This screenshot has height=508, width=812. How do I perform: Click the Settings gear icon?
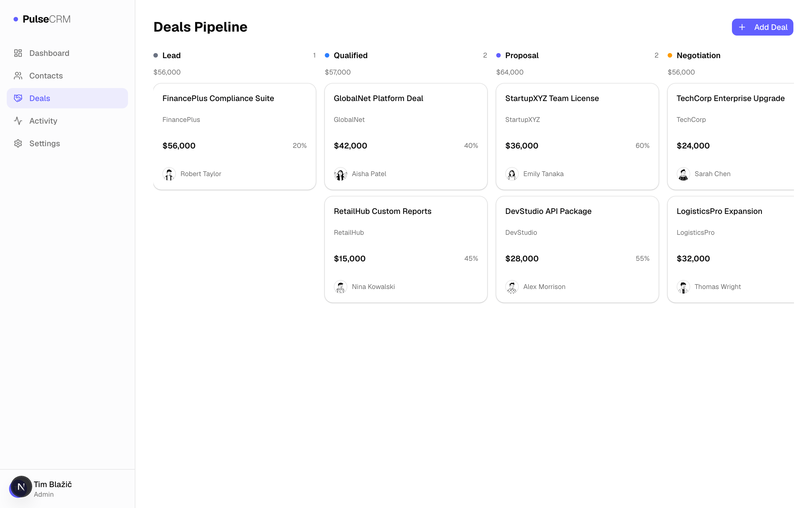point(18,143)
